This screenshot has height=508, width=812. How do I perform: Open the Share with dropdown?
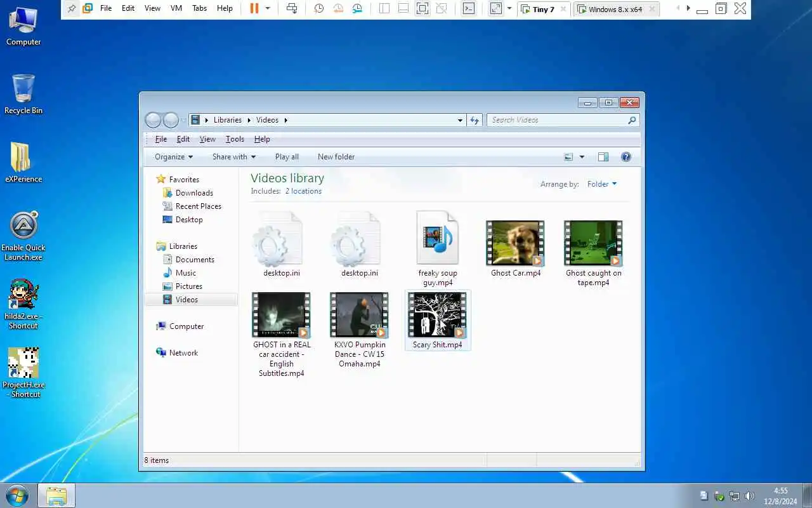pos(234,157)
